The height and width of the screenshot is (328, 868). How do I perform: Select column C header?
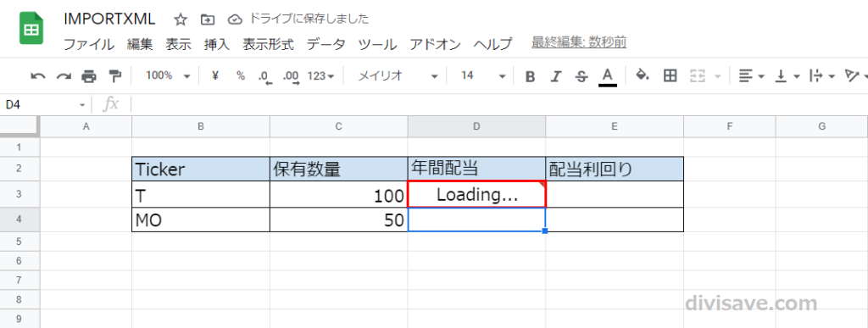tap(339, 126)
